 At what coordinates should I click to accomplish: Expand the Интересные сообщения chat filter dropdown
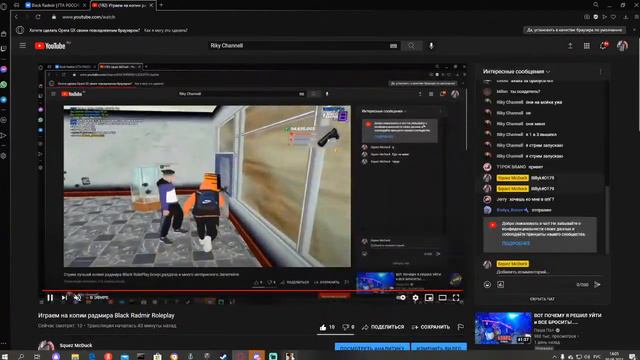pyautogui.click(x=516, y=71)
